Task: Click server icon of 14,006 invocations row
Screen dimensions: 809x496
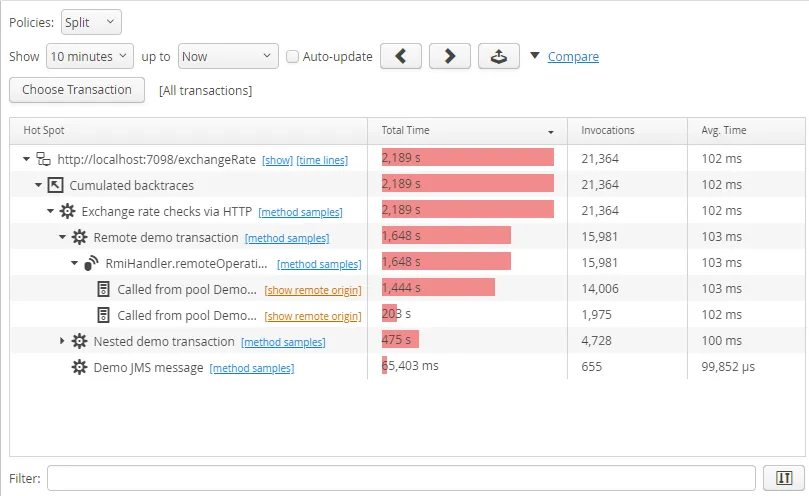Action: pyautogui.click(x=104, y=289)
